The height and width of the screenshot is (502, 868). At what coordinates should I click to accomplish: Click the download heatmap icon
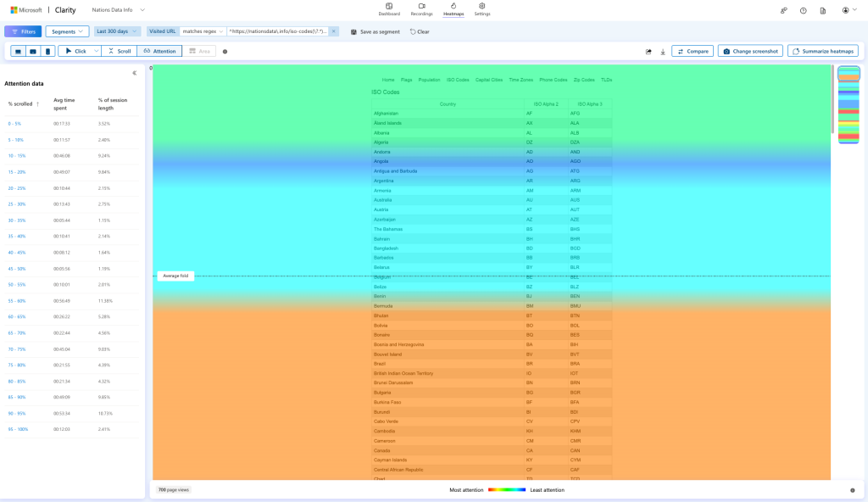663,51
